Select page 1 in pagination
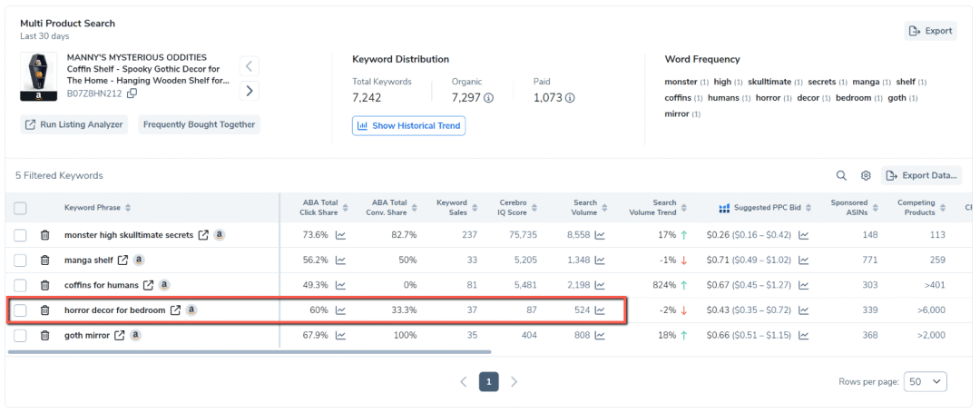Screen dimensions: 980x413 pos(488,382)
